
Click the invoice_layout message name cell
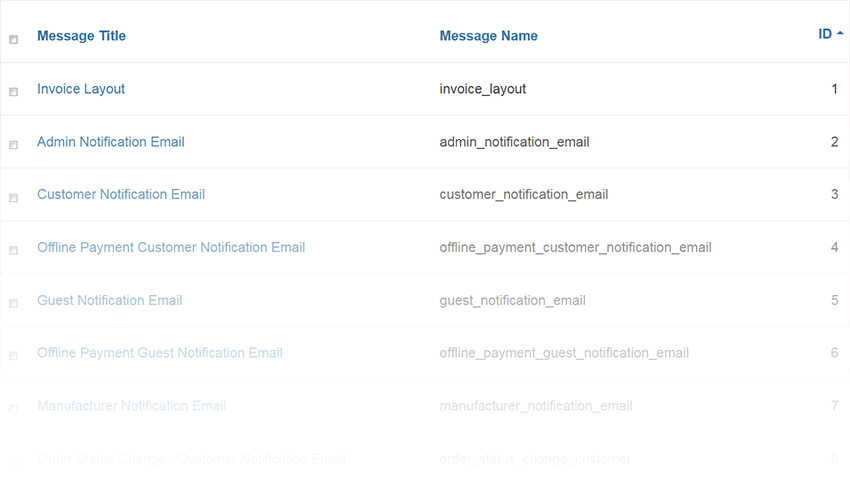pos(482,89)
